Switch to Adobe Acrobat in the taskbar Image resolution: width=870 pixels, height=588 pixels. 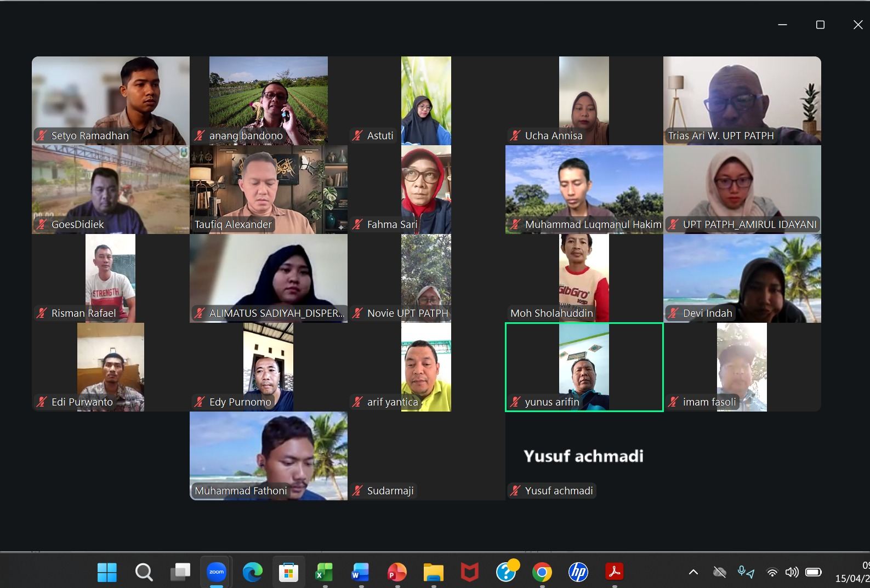[614, 572]
